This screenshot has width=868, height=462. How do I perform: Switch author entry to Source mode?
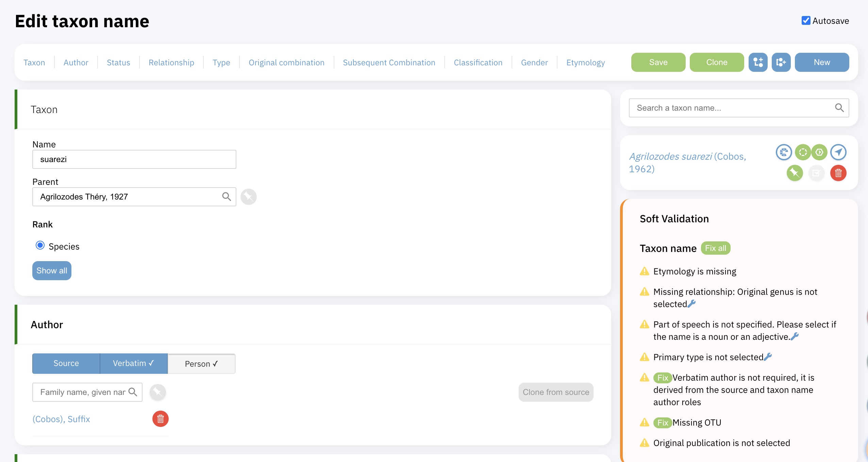click(x=66, y=363)
